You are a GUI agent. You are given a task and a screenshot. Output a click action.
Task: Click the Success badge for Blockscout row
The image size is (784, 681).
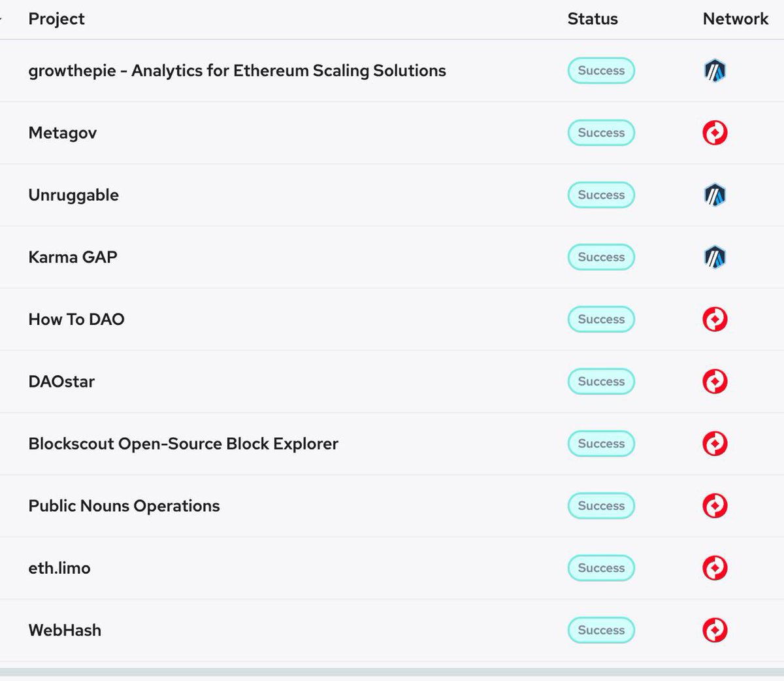click(x=601, y=444)
